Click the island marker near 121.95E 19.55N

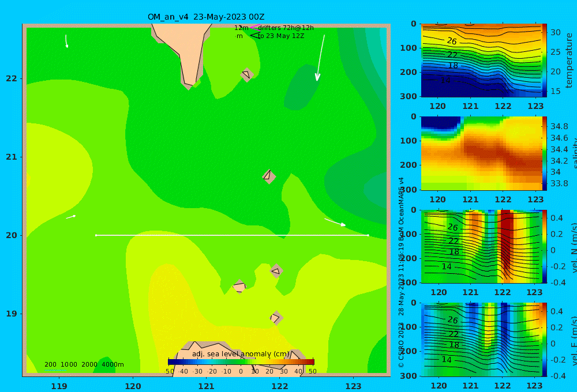point(276,271)
